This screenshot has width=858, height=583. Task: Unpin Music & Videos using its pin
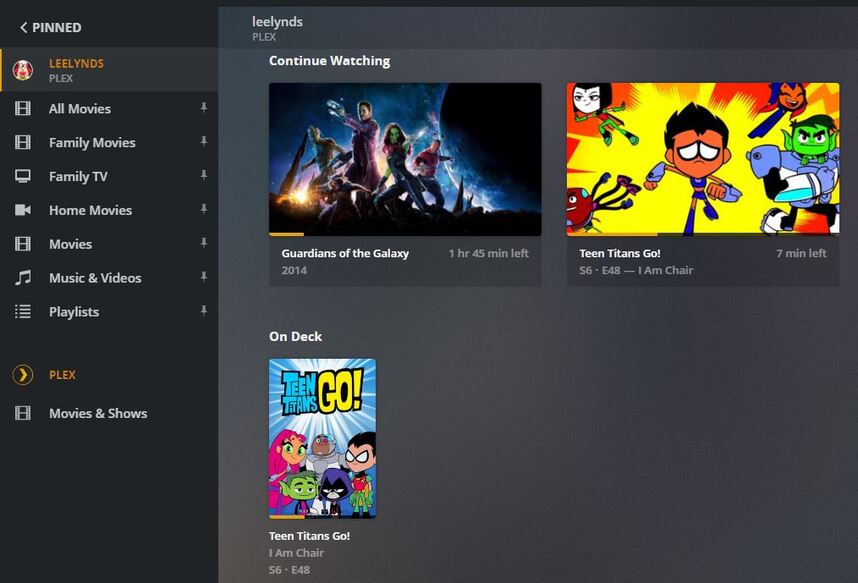(204, 277)
